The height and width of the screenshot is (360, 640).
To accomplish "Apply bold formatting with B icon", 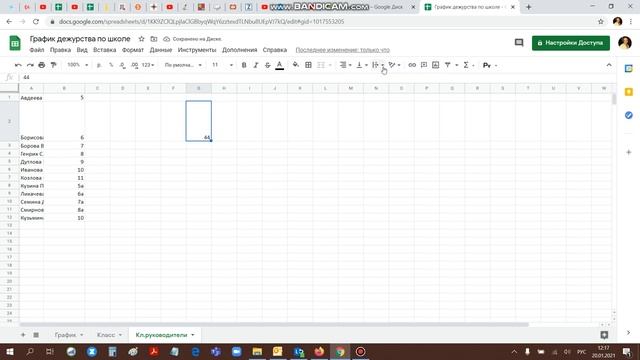I will coord(244,65).
